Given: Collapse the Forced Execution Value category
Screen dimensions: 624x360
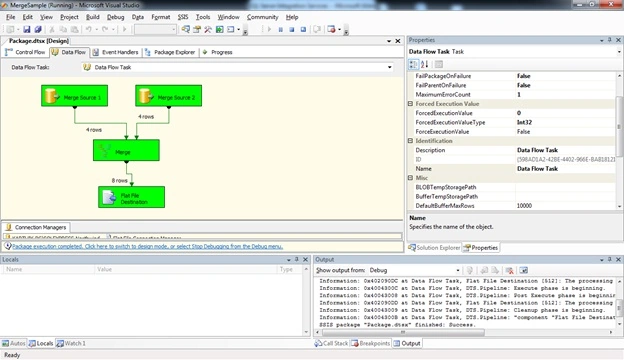Looking at the screenshot, I should coord(410,104).
